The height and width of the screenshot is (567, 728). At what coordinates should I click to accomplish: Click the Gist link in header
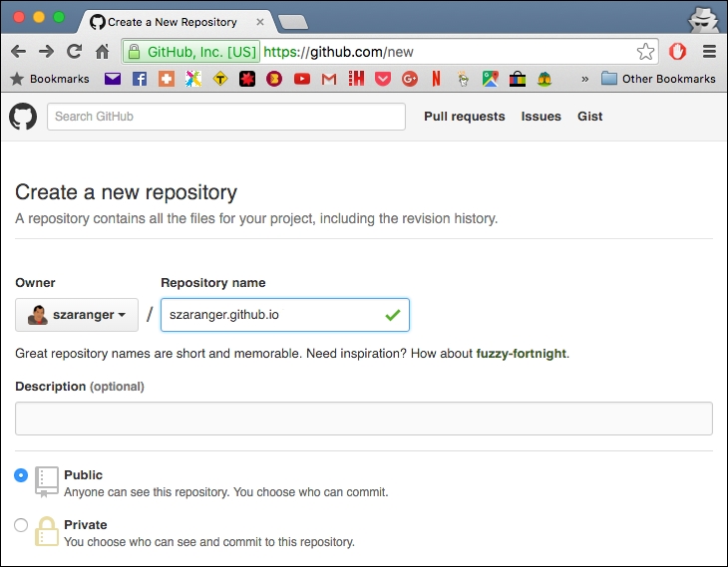click(x=589, y=117)
